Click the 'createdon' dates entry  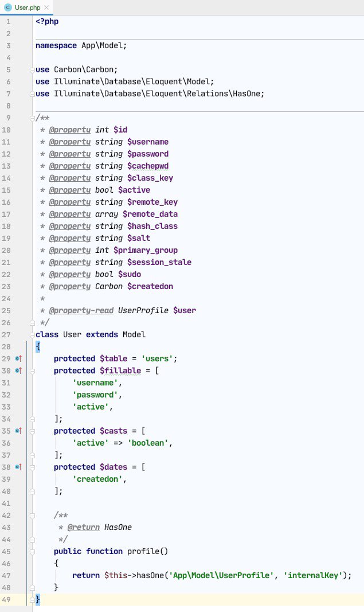pyautogui.click(x=97, y=479)
